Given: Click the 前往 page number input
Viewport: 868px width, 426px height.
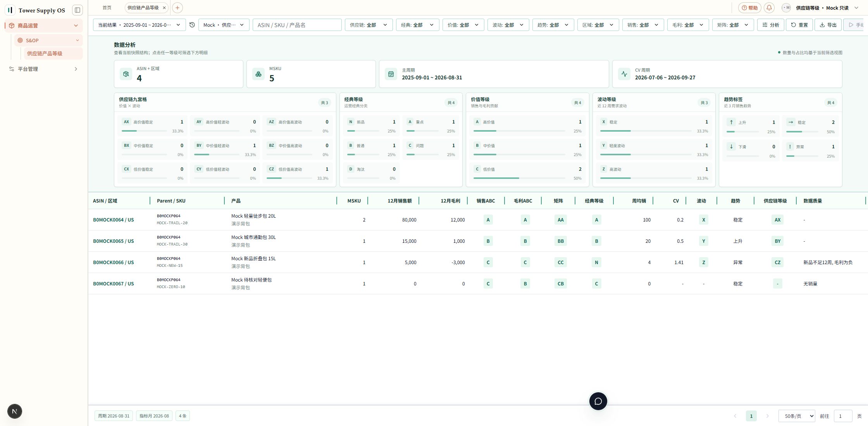Looking at the screenshot, I should 843,416.
